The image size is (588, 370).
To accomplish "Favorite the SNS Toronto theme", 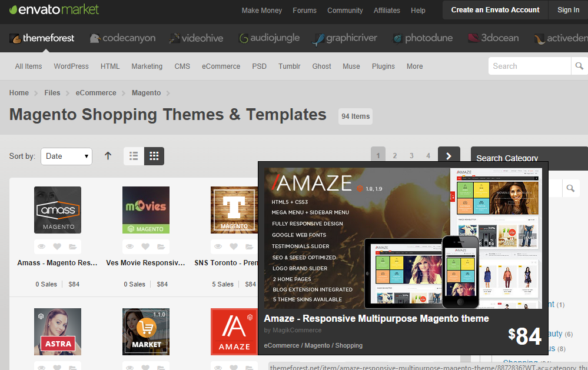I will click(234, 246).
